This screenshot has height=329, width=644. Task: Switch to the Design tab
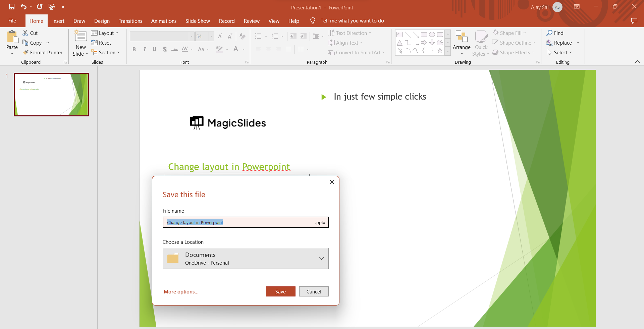102,21
